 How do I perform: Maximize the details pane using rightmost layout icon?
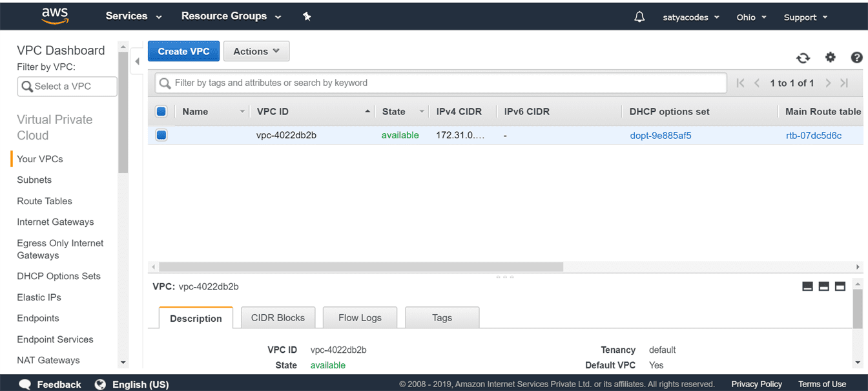point(840,286)
